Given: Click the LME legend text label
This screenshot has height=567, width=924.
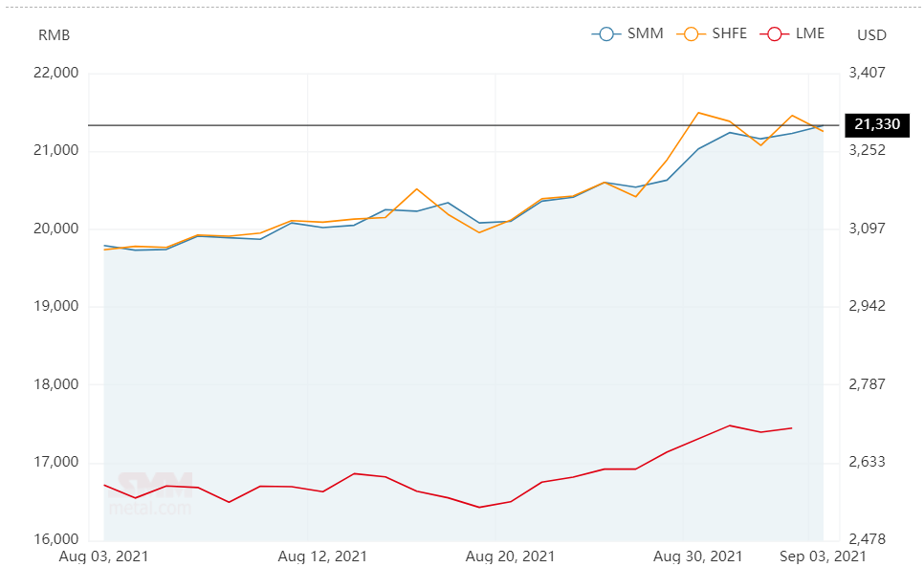Looking at the screenshot, I should pos(810,33).
